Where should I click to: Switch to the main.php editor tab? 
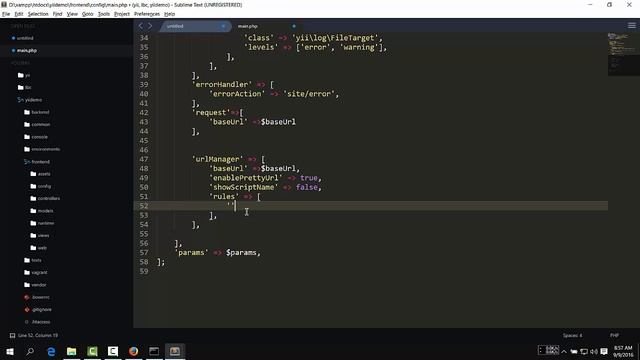[x=265, y=26]
